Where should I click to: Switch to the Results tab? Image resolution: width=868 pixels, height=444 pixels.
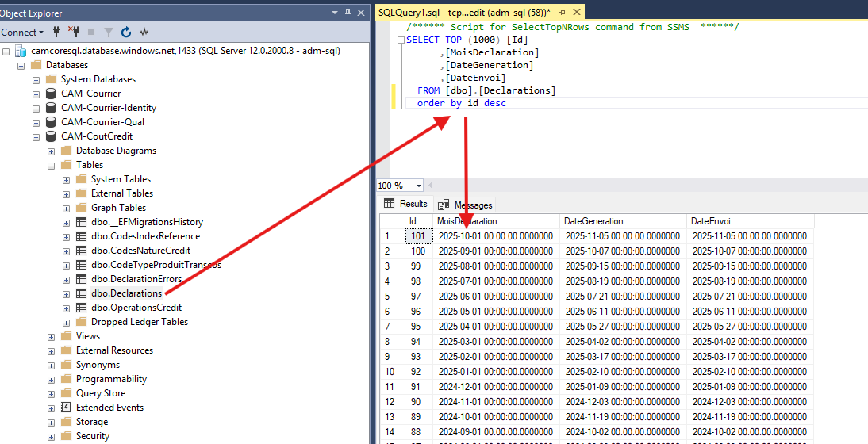coord(405,204)
